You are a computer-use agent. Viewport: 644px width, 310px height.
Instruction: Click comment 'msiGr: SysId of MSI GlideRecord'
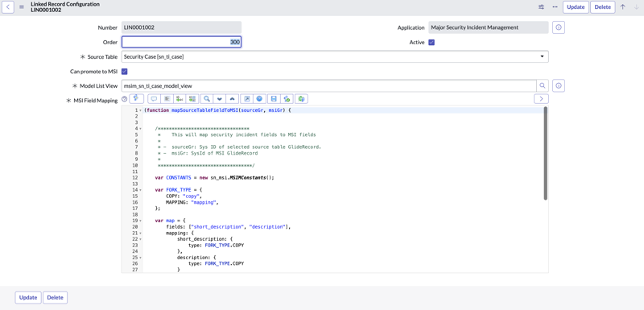[x=215, y=153]
